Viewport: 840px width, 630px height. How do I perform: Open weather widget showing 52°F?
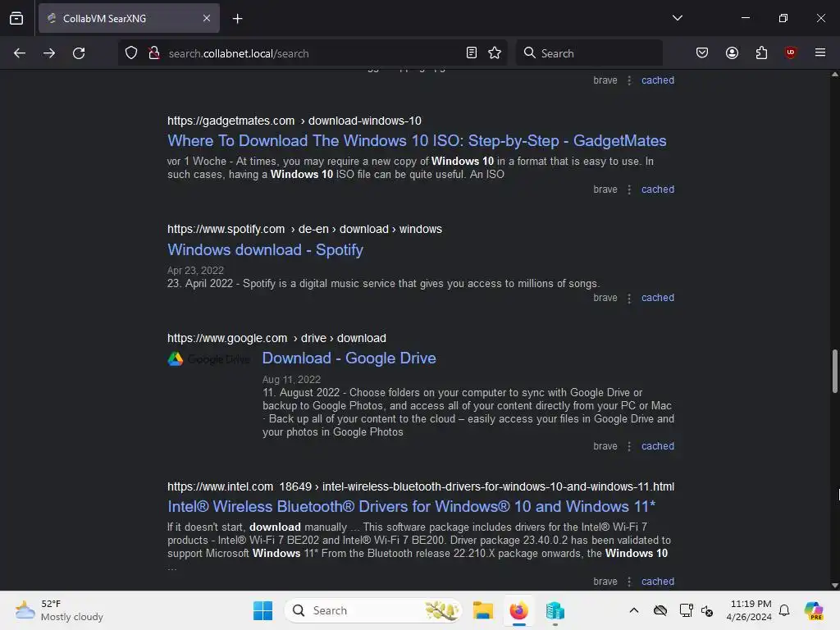[x=59, y=610]
